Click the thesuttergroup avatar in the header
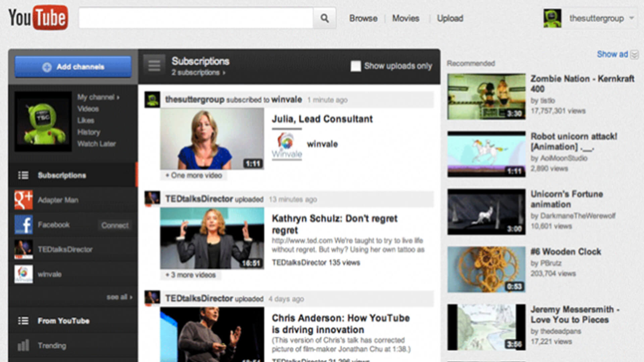Viewport: 644px width, 362px height. point(552,18)
